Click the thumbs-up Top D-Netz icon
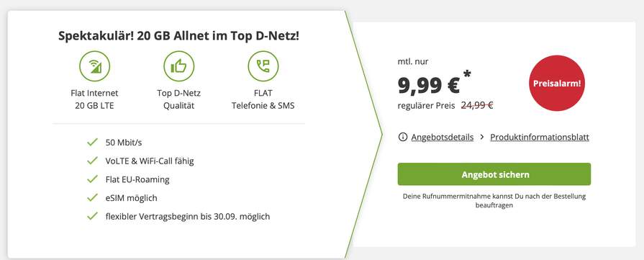This screenshot has height=260, width=644. tap(178, 66)
